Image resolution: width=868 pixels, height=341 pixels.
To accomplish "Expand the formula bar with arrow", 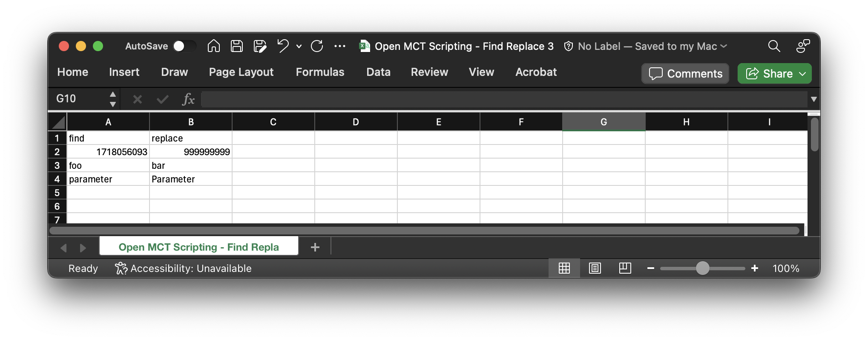I will [x=814, y=99].
